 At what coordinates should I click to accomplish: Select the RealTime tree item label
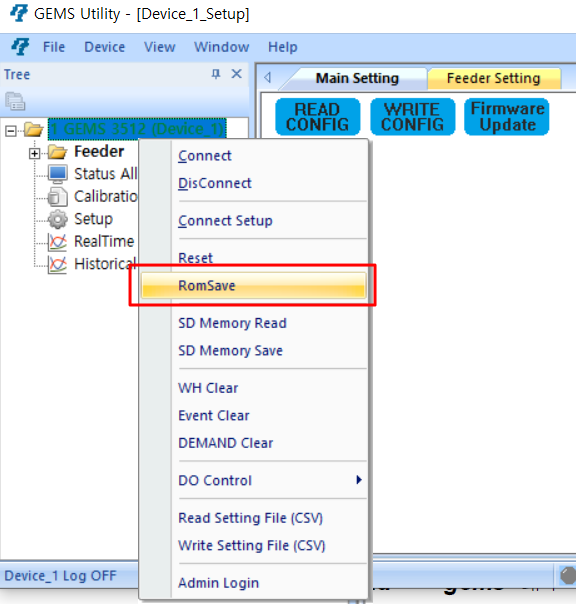point(104,242)
